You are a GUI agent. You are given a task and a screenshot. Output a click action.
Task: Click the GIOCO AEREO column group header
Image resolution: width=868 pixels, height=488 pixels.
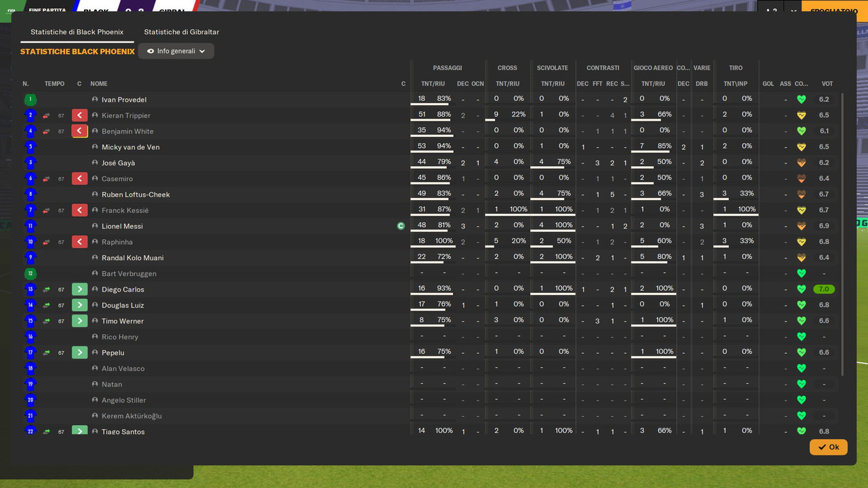[x=653, y=68]
